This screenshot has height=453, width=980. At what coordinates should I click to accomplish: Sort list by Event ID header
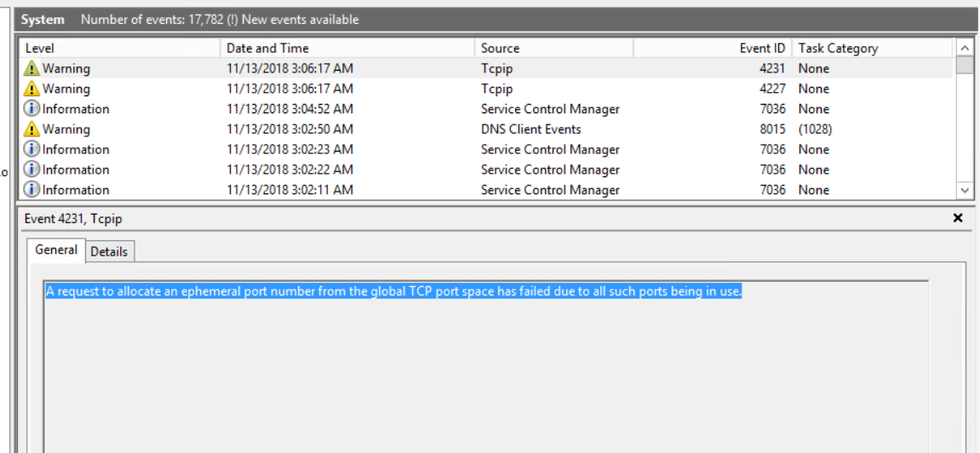[x=713, y=49]
